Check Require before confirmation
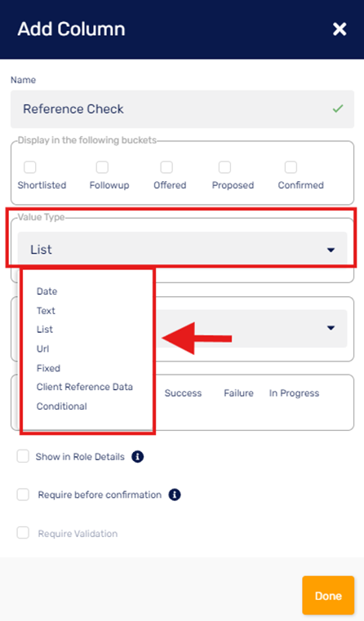The image size is (364, 621). tap(23, 495)
